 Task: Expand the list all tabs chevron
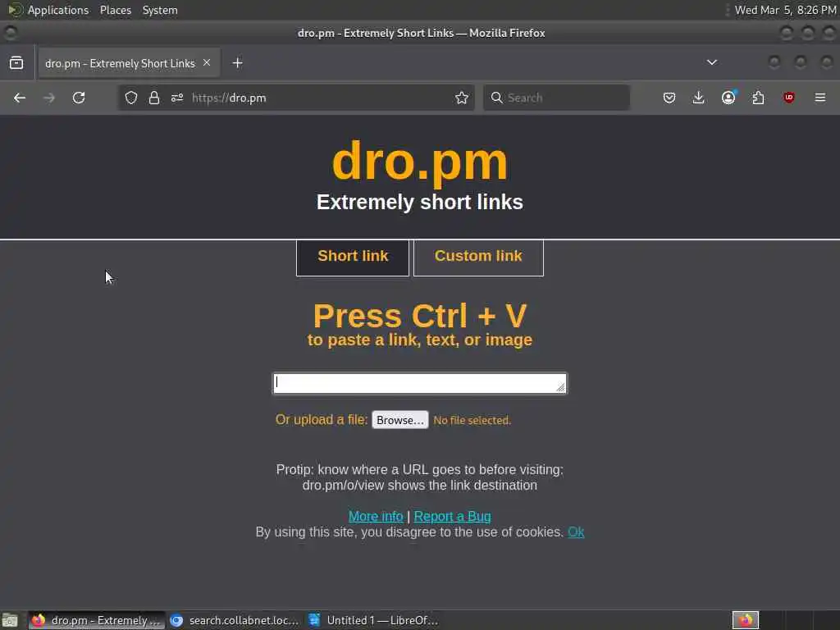[712, 62]
